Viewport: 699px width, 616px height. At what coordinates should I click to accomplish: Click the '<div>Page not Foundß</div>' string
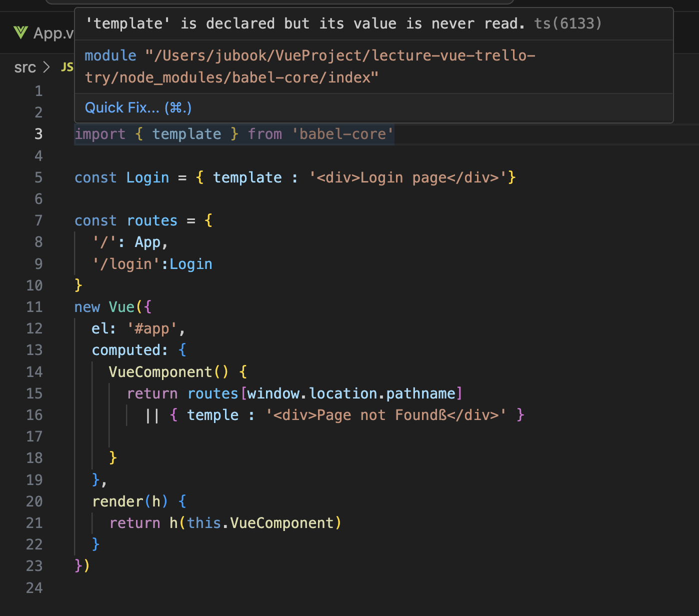point(386,415)
